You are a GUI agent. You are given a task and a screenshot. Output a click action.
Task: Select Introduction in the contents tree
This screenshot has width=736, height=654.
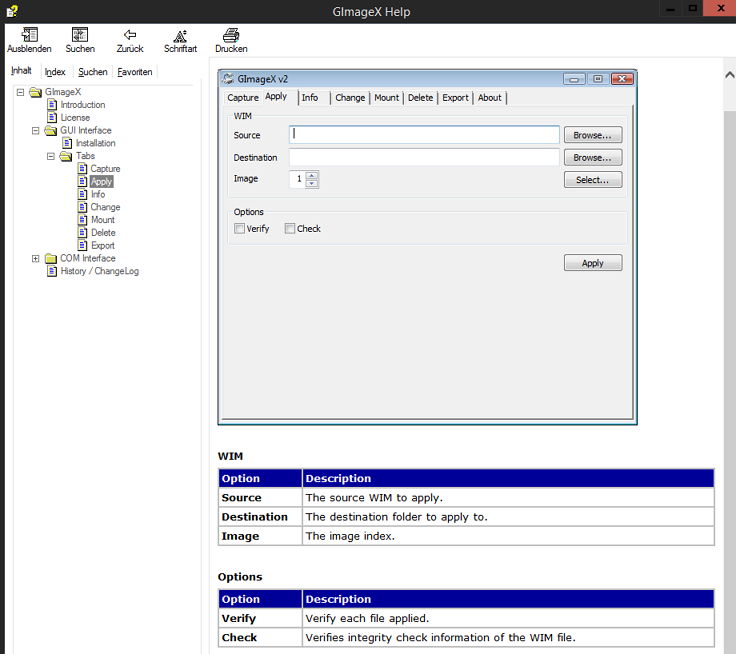click(83, 105)
